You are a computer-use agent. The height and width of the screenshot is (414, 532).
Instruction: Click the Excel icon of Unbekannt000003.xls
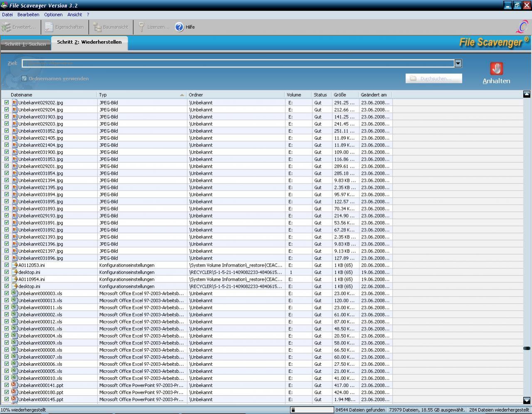[x=15, y=293]
